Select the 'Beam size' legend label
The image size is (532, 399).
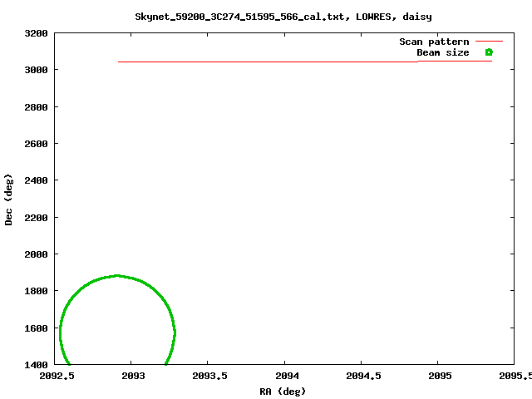coord(443,52)
